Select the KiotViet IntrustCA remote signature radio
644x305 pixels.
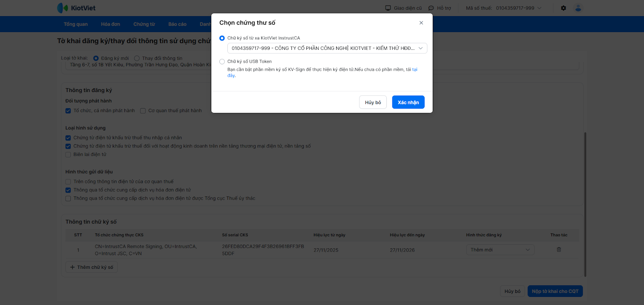tap(222, 38)
